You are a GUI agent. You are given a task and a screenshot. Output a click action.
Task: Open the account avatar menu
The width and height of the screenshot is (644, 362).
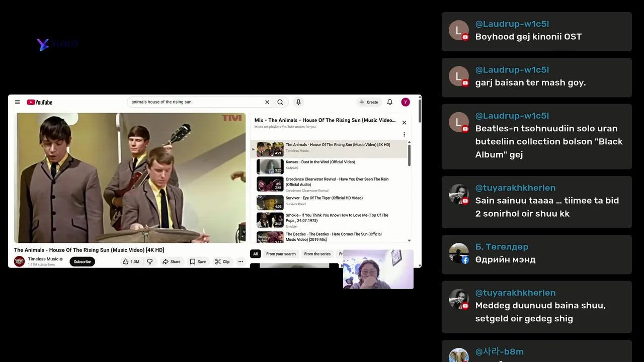pyautogui.click(x=406, y=102)
